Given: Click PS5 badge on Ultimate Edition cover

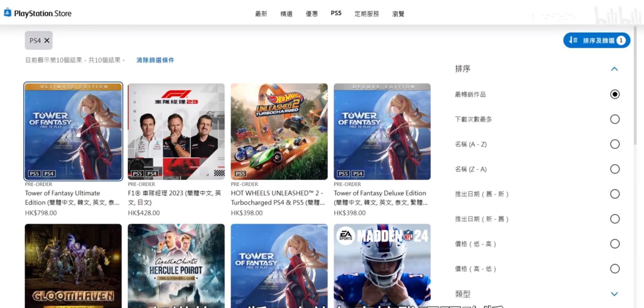Looking at the screenshot, I should 34,174.
